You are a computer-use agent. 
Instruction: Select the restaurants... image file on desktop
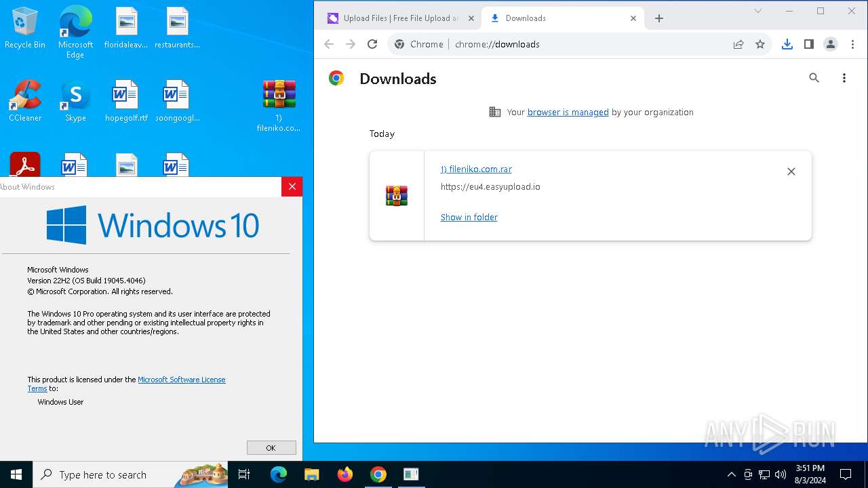(177, 28)
